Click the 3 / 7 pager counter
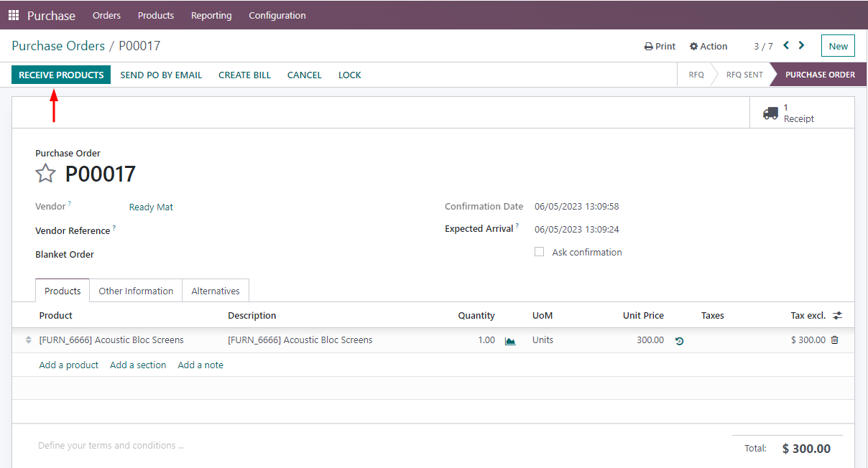Screen dimensions: 868x468 point(763,46)
